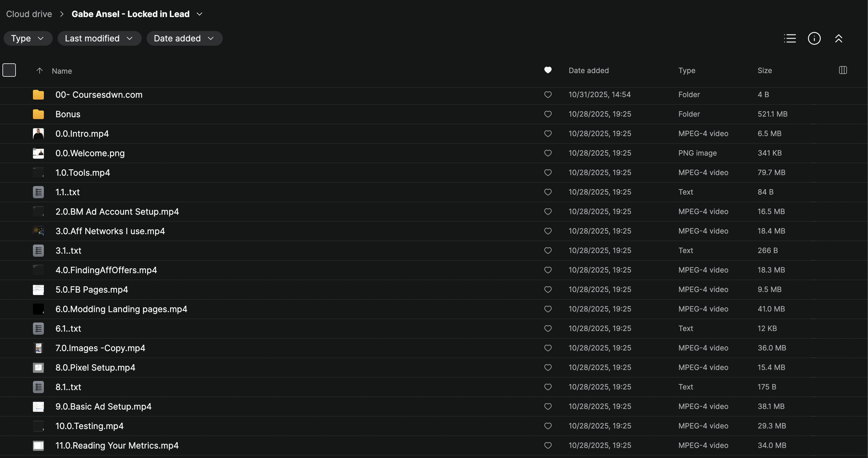
Task: Sort by the Size column header
Action: point(765,71)
